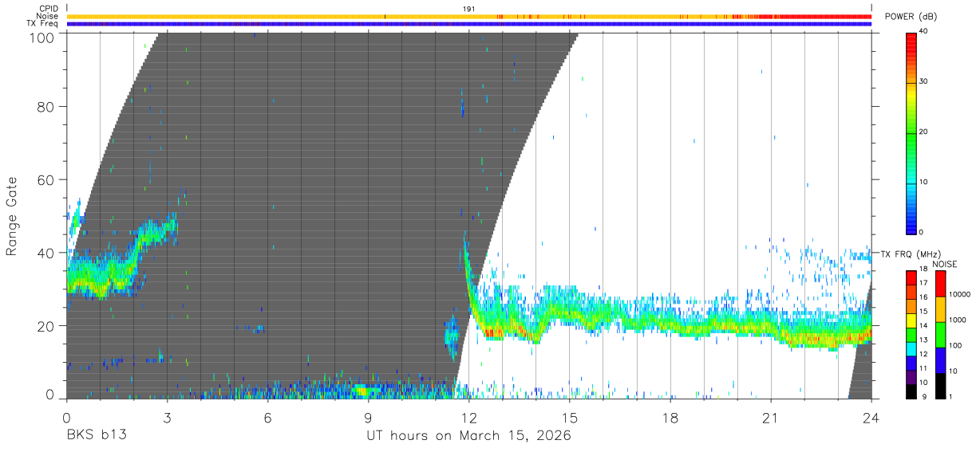Image resolution: width=980 pixels, height=452 pixels.
Task: Click the 100 range gate tick label
Action: coord(42,37)
